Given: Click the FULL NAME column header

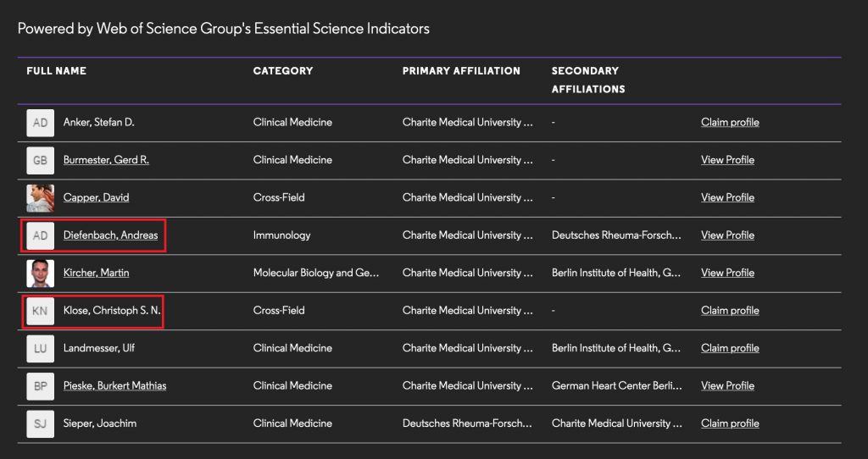Looking at the screenshot, I should 57,71.
